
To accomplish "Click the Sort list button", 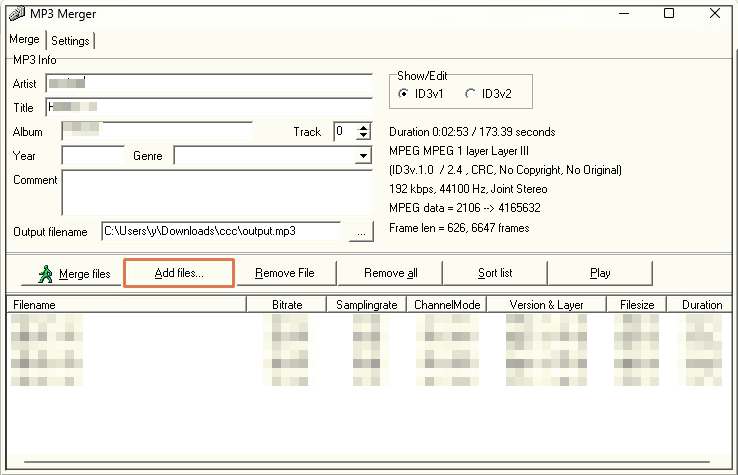I will coord(495,273).
